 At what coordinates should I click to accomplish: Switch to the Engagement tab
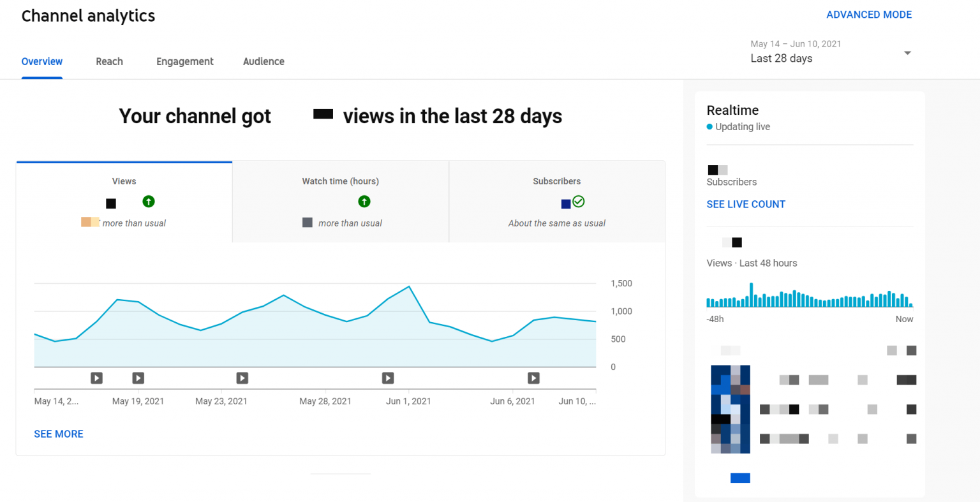(x=184, y=61)
